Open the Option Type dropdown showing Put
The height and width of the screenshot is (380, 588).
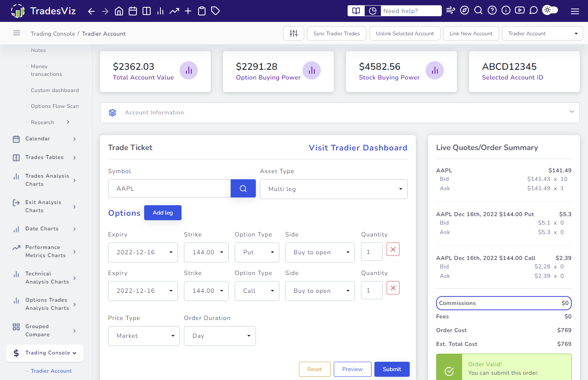(x=257, y=252)
